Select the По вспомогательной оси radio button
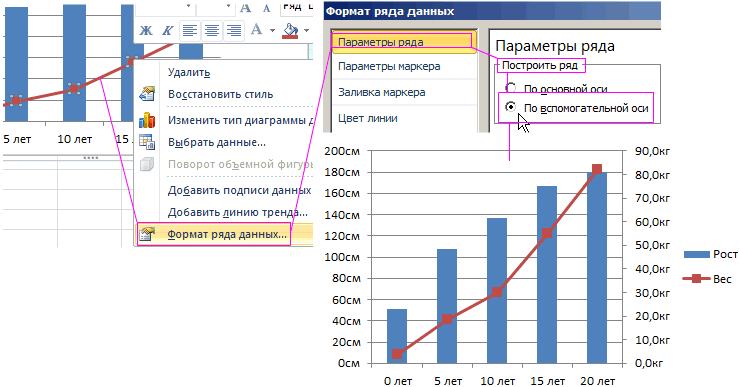This screenshot has width=739, height=387. 511,107
